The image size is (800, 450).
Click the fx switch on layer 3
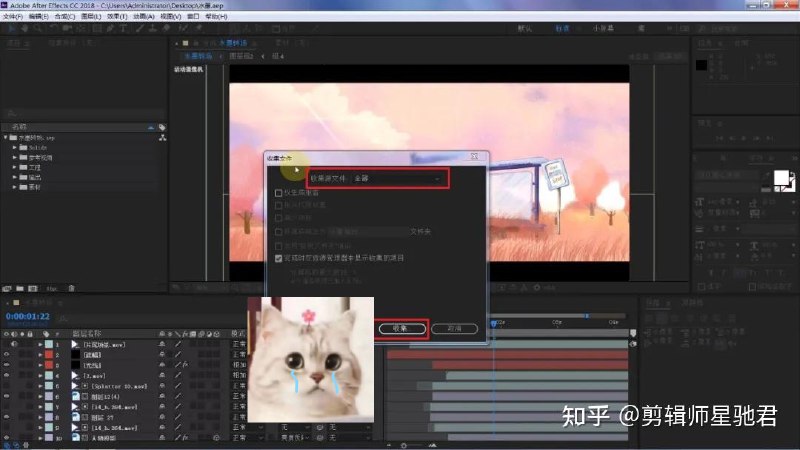[185, 365]
